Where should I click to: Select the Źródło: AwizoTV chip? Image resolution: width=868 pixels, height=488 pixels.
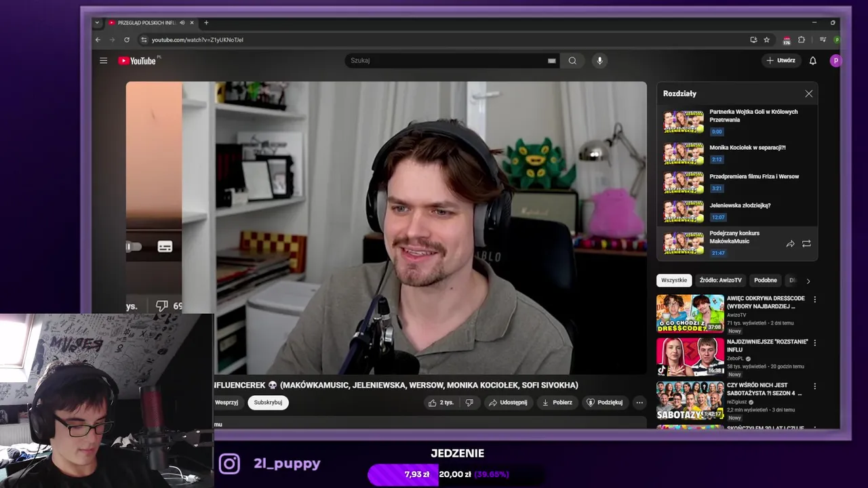pos(720,280)
